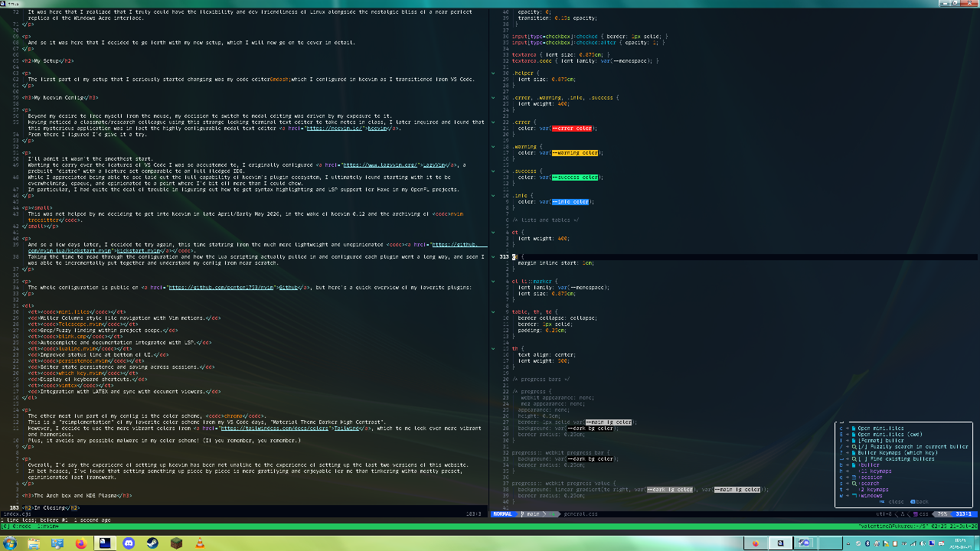Viewport: 980px width, 551px height.
Task: Click the file icon beside '+buffer' group
Action: pos(854,465)
